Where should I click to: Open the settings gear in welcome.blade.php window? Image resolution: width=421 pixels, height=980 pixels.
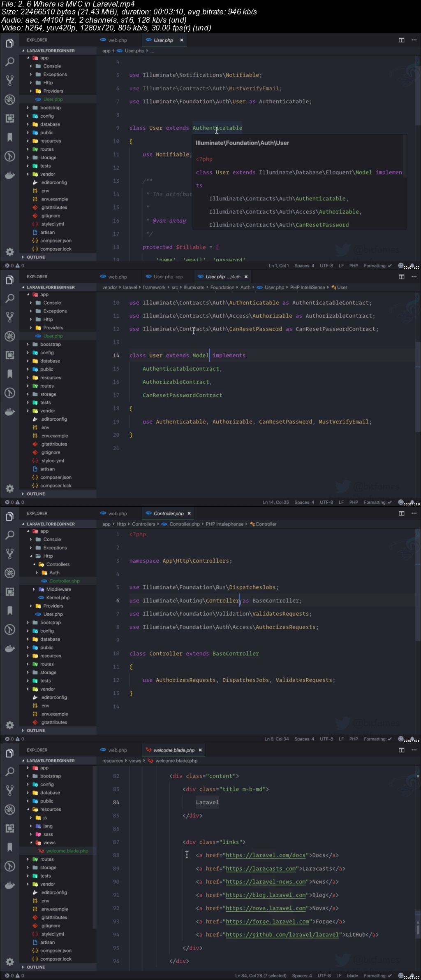(9, 961)
